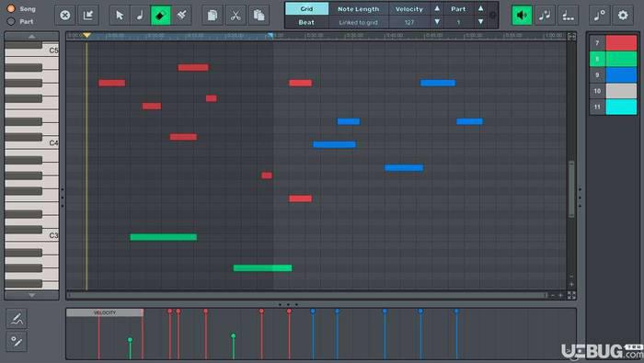This screenshot has height=363, width=644.
Task: Decrease velocity with down arrow
Action: point(437,21)
